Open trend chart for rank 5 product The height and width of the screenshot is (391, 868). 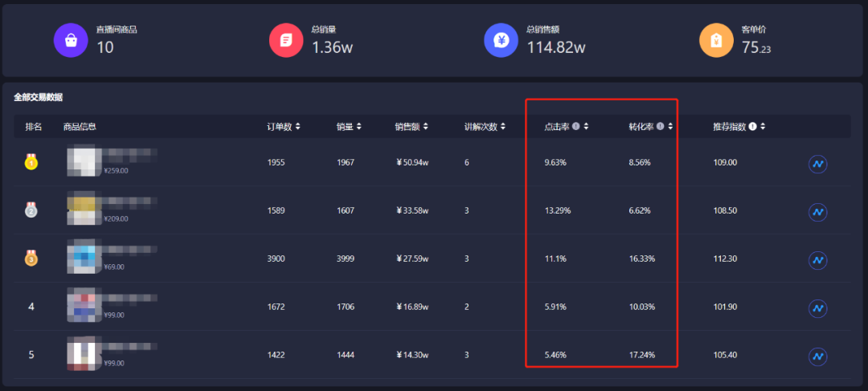(817, 356)
